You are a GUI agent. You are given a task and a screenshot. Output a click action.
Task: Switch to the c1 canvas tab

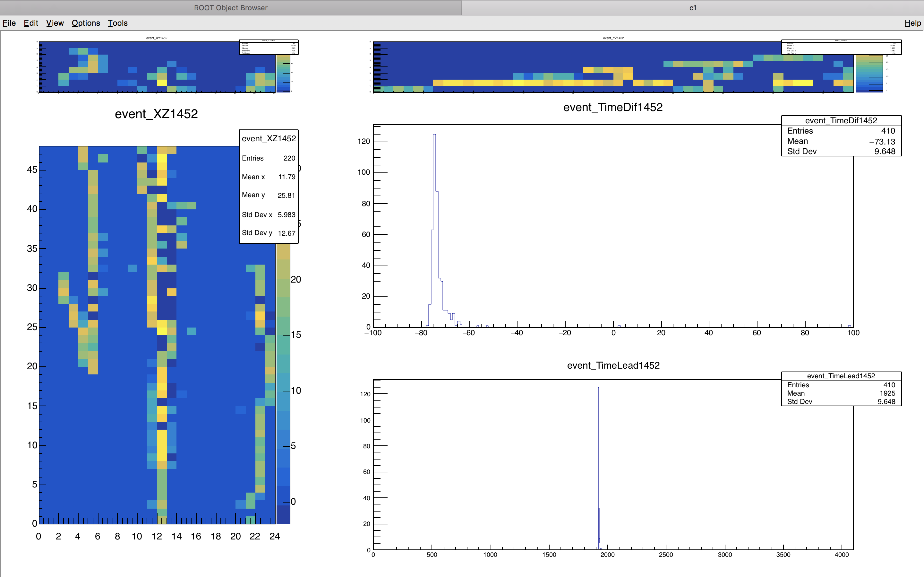693,8
